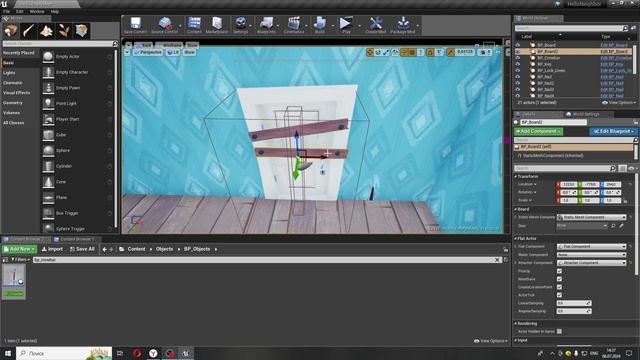Click the Player Start icon in Place panel

pyautogui.click(x=48, y=119)
